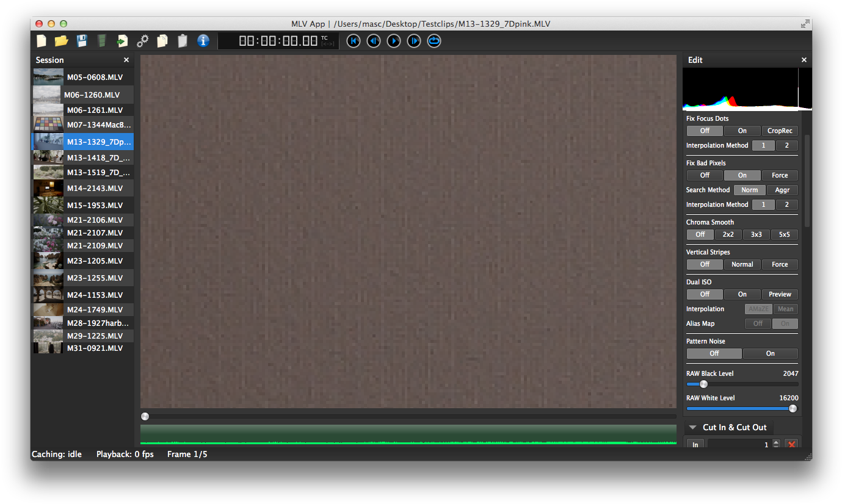Set Fix Focus Dots to CropRec
Image resolution: width=842 pixels, height=504 pixels.
point(780,131)
